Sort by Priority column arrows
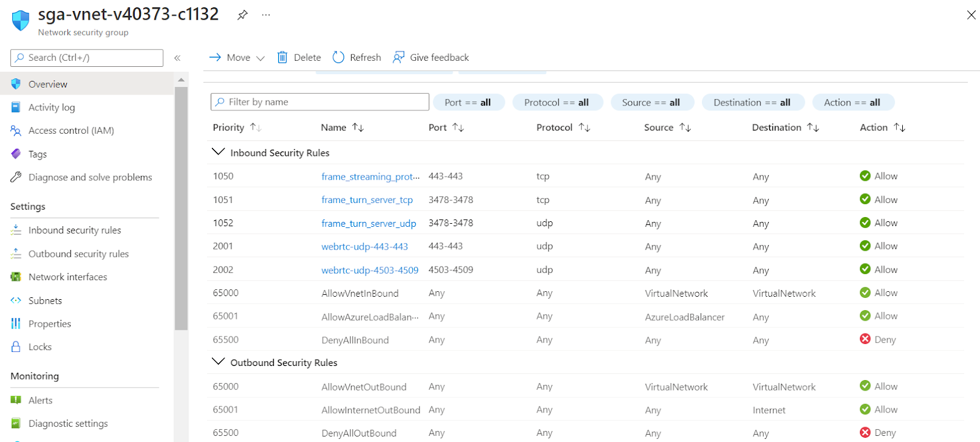This screenshot has width=980, height=442. 256,128
